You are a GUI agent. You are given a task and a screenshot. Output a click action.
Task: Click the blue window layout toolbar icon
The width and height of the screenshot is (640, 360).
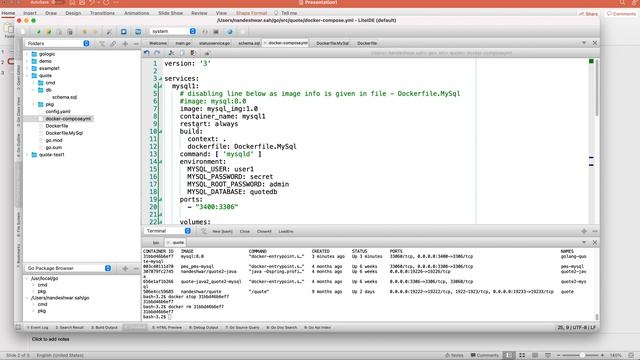138,31
